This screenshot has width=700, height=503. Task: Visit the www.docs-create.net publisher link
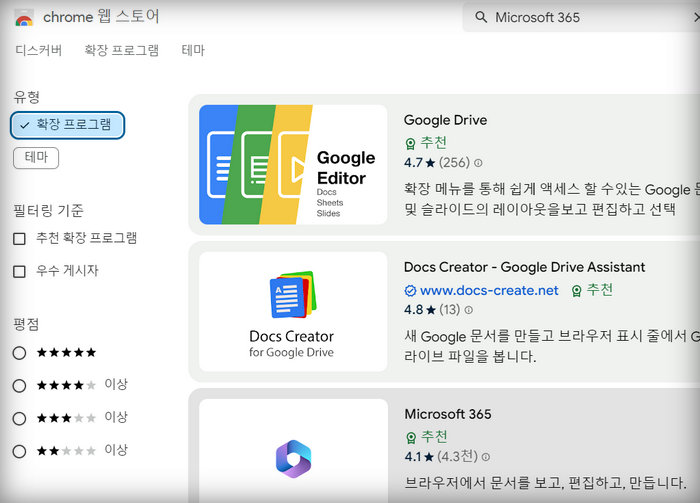(x=489, y=291)
